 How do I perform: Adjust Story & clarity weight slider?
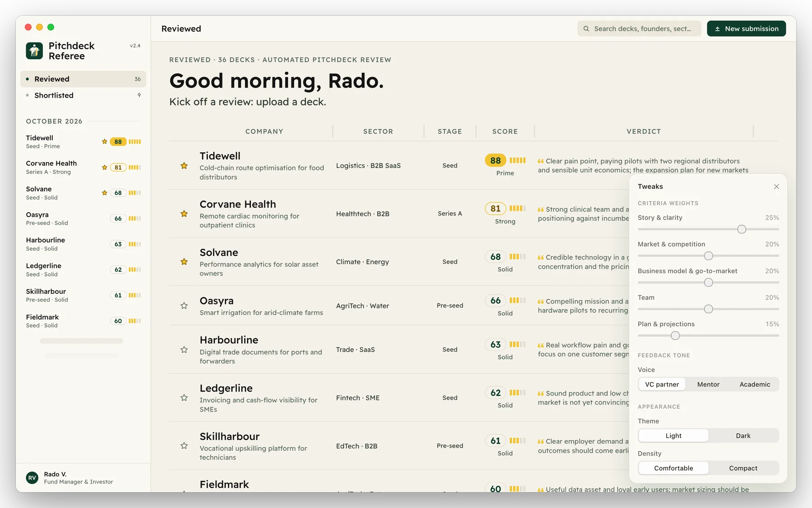coord(741,229)
